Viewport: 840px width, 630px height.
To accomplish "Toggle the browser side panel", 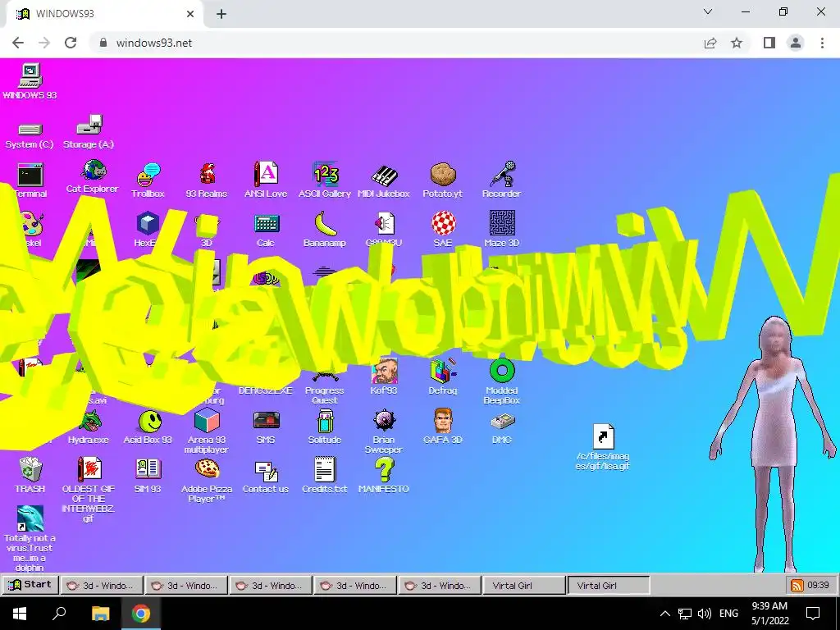I will pos(769,43).
